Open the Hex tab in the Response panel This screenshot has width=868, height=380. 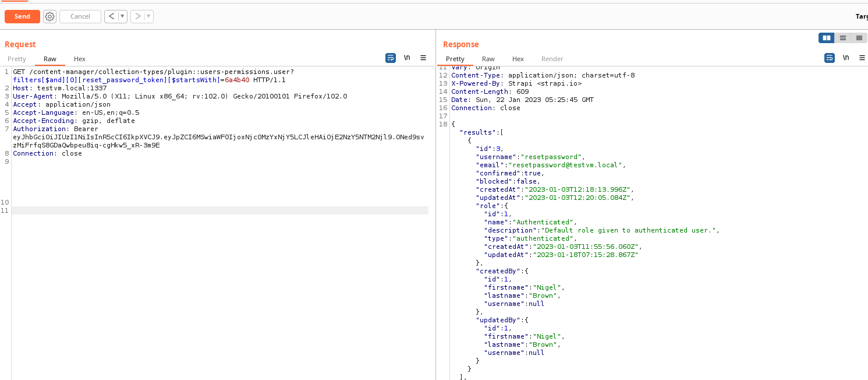click(x=518, y=59)
